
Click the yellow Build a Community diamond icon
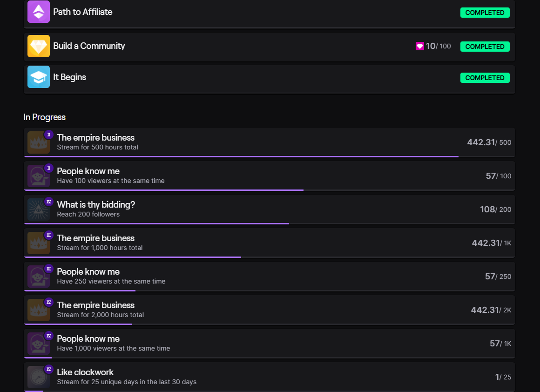[39, 46]
